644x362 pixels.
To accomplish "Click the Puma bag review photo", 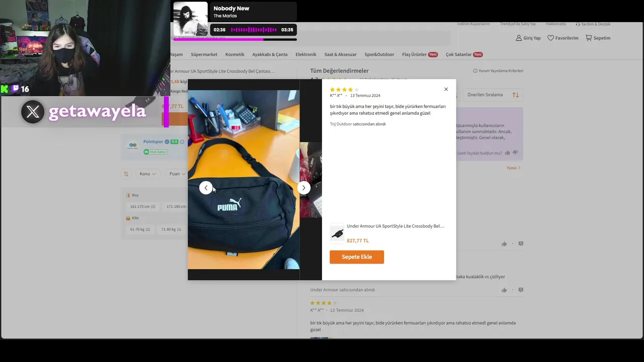I will (x=244, y=179).
